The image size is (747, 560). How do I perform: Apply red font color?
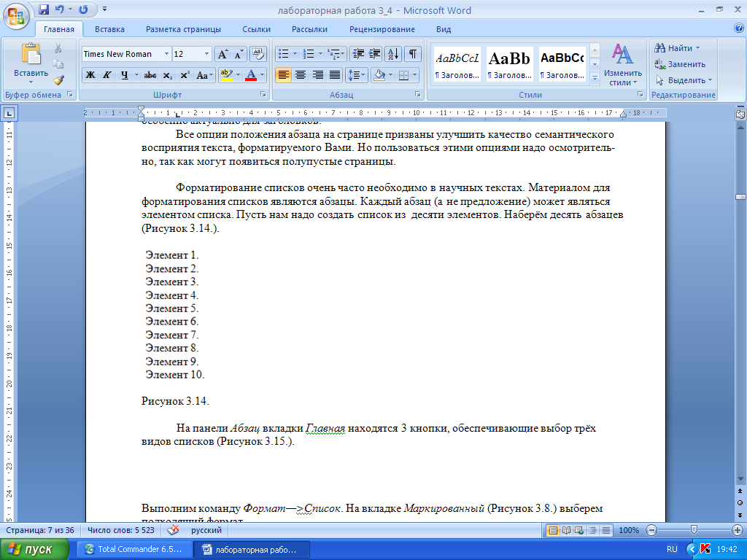[x=251, y=75]
